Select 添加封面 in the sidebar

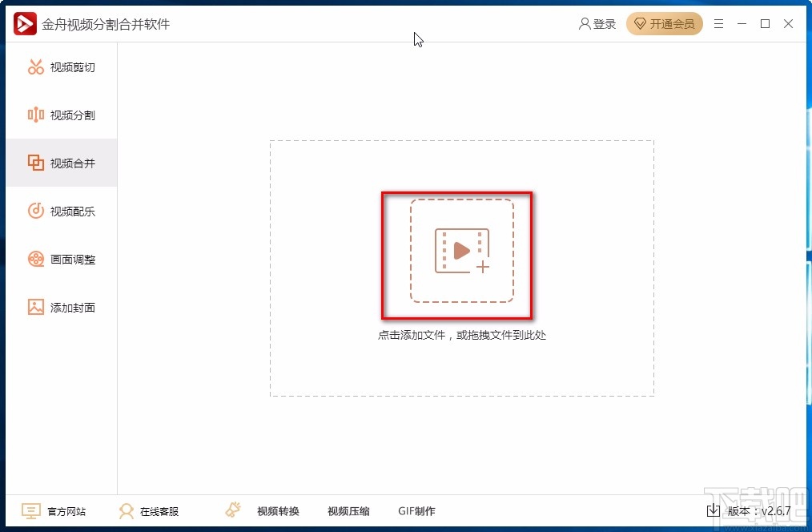[x=62, y=307]
